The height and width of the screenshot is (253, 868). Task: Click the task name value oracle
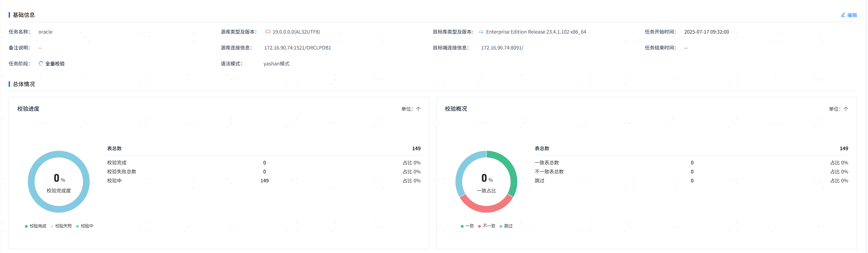click(45, 32)
